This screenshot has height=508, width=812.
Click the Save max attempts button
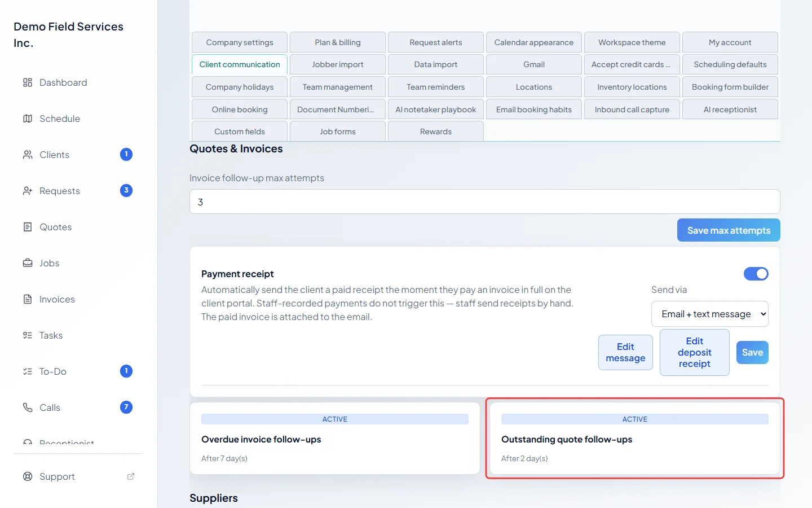click(x=729, y=230)
